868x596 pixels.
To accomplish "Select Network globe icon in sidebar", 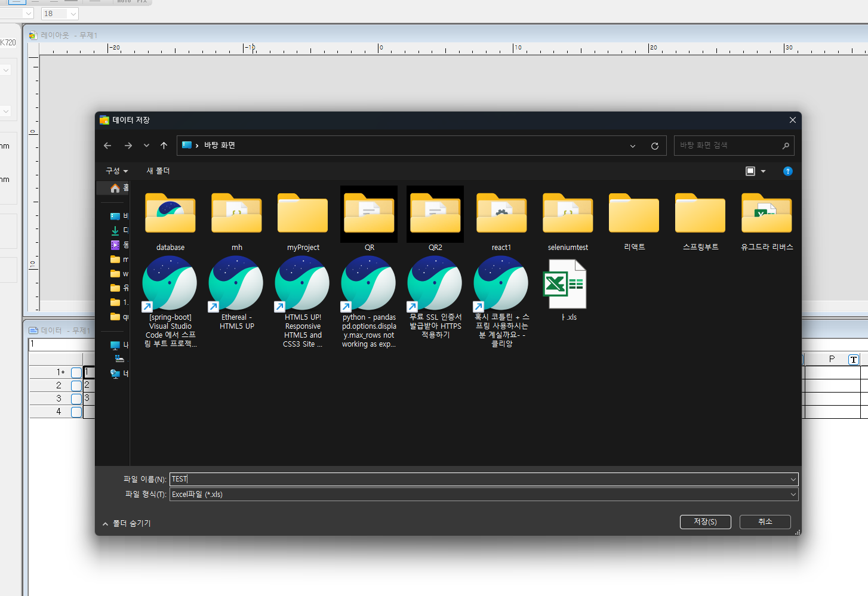I will tap(115, 373).
